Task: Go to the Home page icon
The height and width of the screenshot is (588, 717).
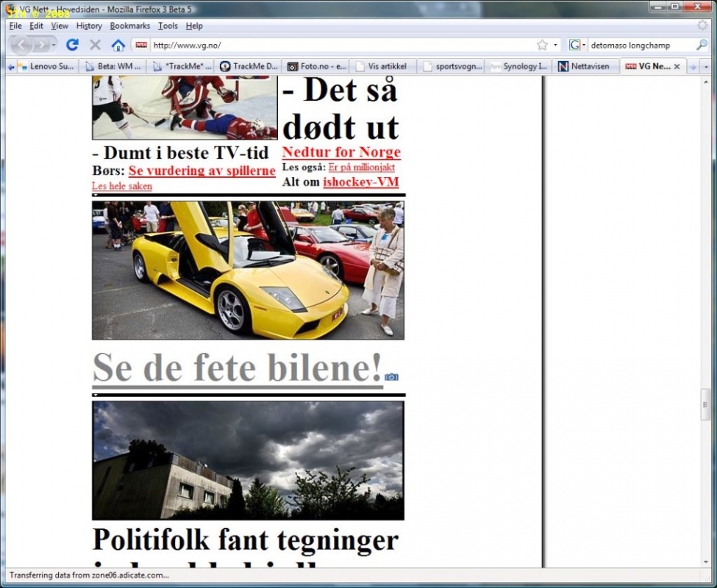Action: click(x=118, y=45)
